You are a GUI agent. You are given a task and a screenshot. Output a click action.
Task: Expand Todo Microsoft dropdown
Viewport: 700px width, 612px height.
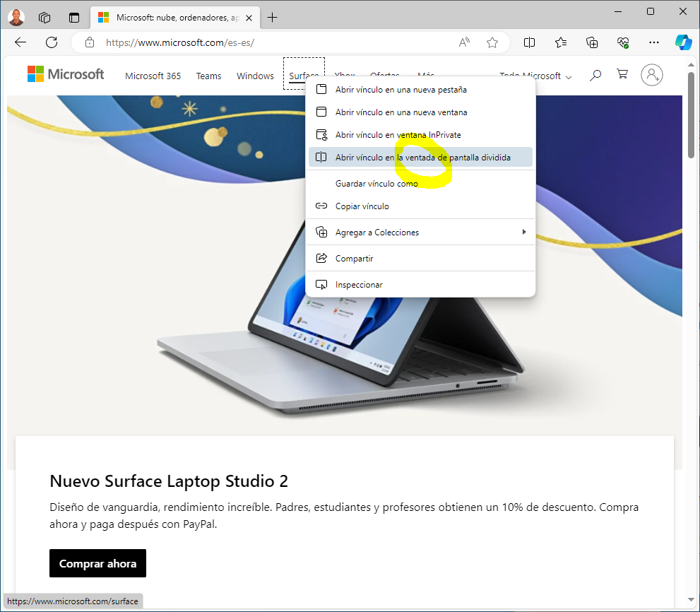pyautogui.click(x=535, y=76)
